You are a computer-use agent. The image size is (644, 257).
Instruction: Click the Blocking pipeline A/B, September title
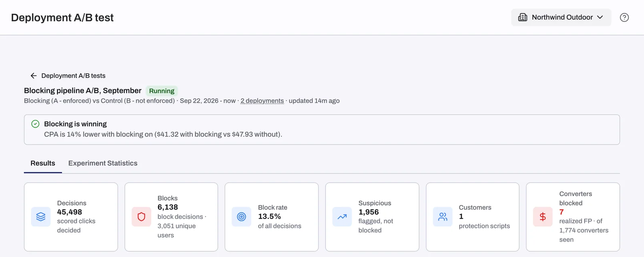tap(83, 91)
